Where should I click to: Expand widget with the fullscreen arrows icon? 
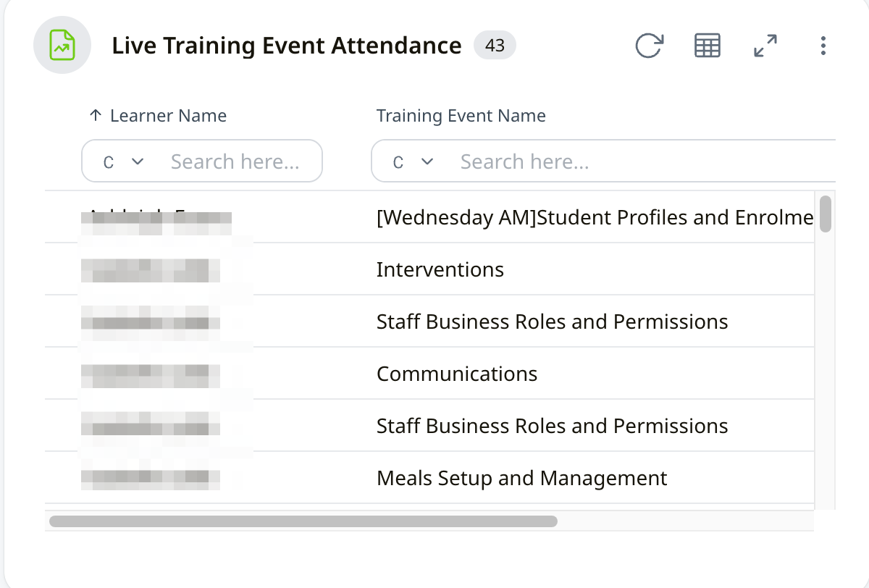click(x=765, y=46)
